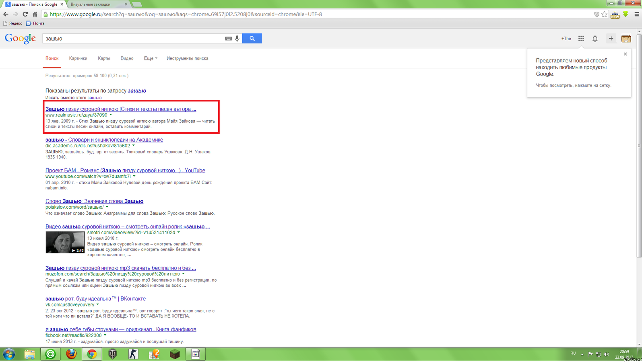This screenshot has height=364, width=644.
Task: Start voice search with the microphone icon
Action: click(x=237, y=39)
